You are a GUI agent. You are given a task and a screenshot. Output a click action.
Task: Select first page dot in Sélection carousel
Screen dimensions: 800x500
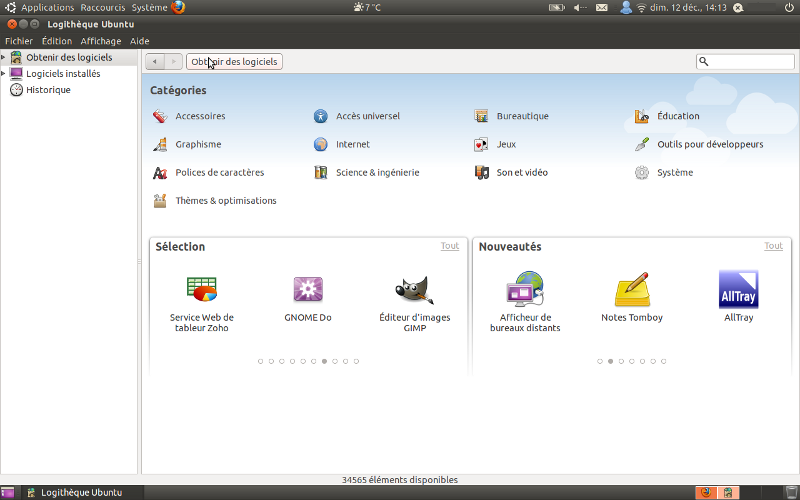point(260,361)
